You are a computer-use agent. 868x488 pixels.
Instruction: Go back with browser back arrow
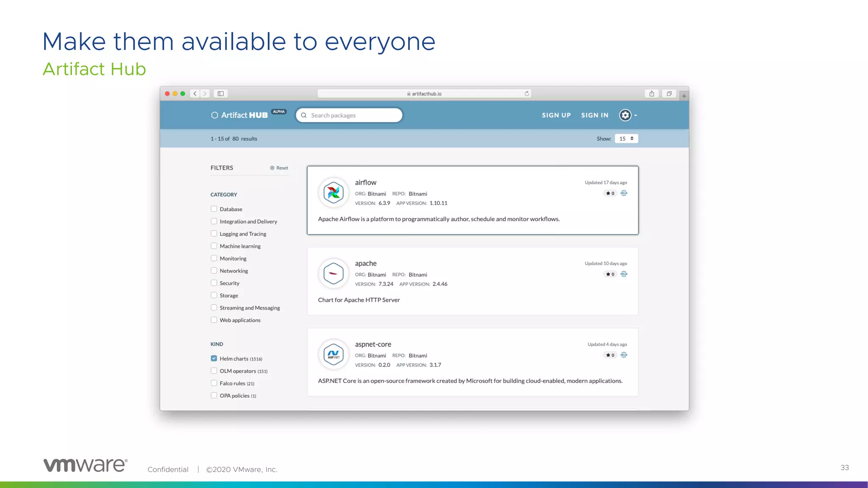[x=195, y=94]
